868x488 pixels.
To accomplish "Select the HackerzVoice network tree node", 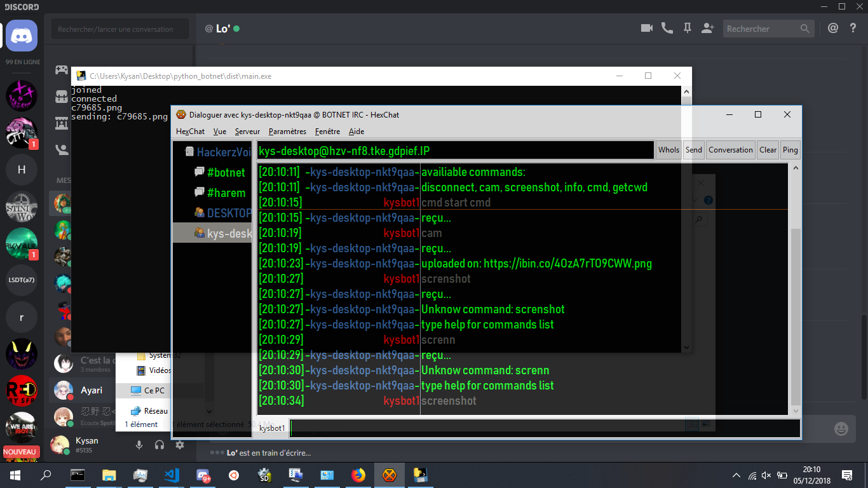I will tap(217, 152).
